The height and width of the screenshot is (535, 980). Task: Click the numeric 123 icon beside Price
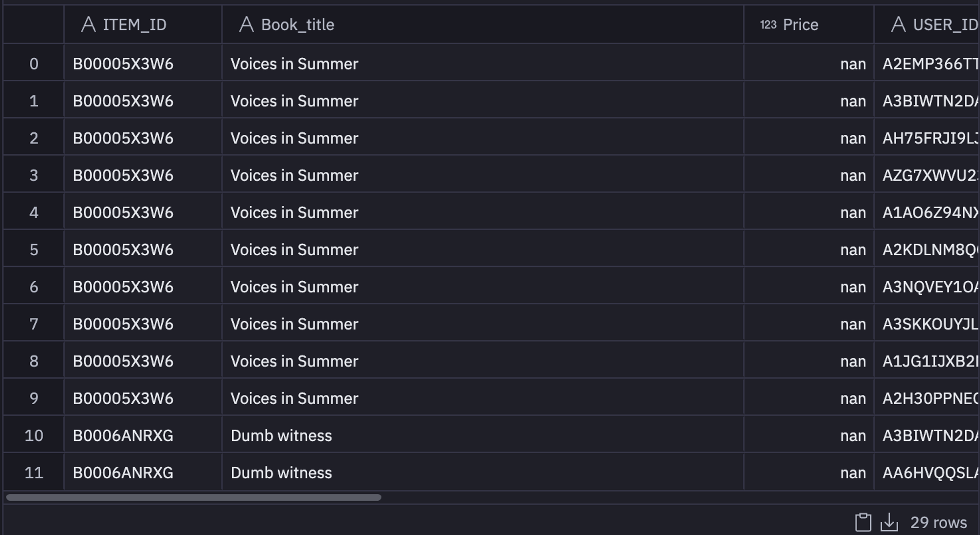[x=768, y=24]
